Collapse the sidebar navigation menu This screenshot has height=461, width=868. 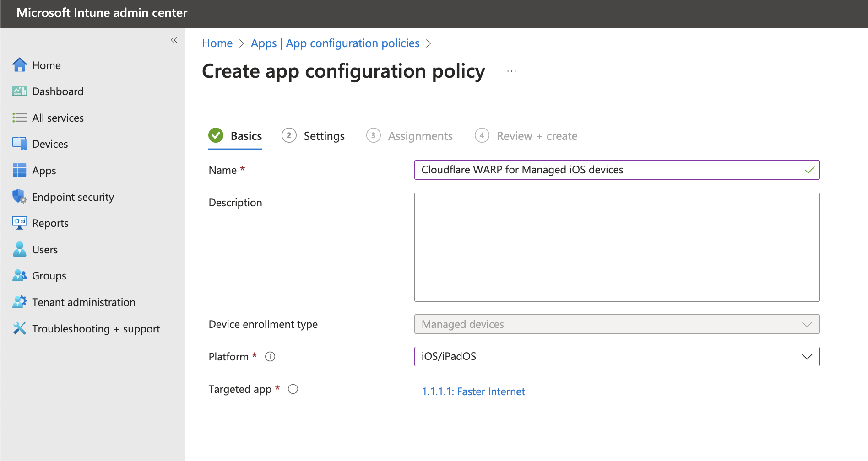point(174,40)
